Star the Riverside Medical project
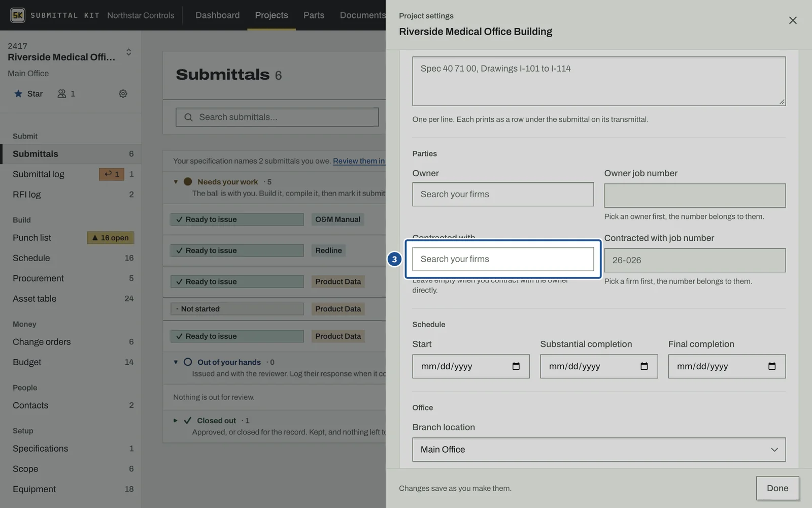Viewport: 812px width, 508px height. (x=28, y=93)
